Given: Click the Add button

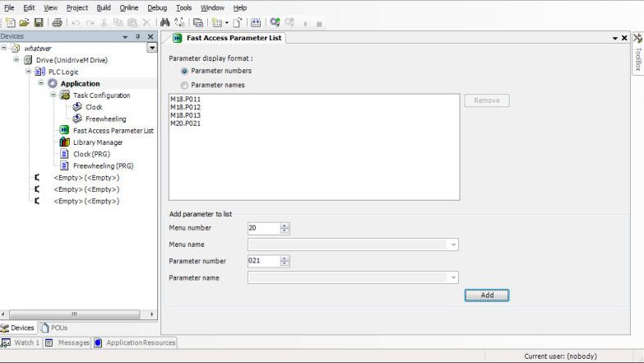Looking at the screenshot, I should pos(487,295).
